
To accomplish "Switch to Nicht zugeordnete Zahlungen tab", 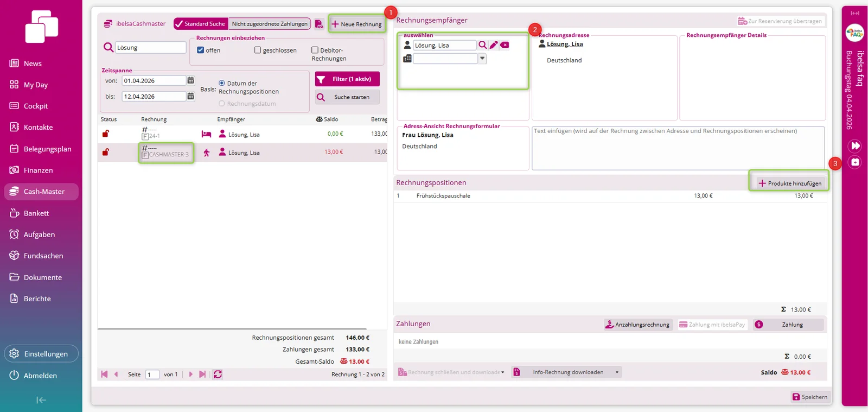I will coord(270,24).
